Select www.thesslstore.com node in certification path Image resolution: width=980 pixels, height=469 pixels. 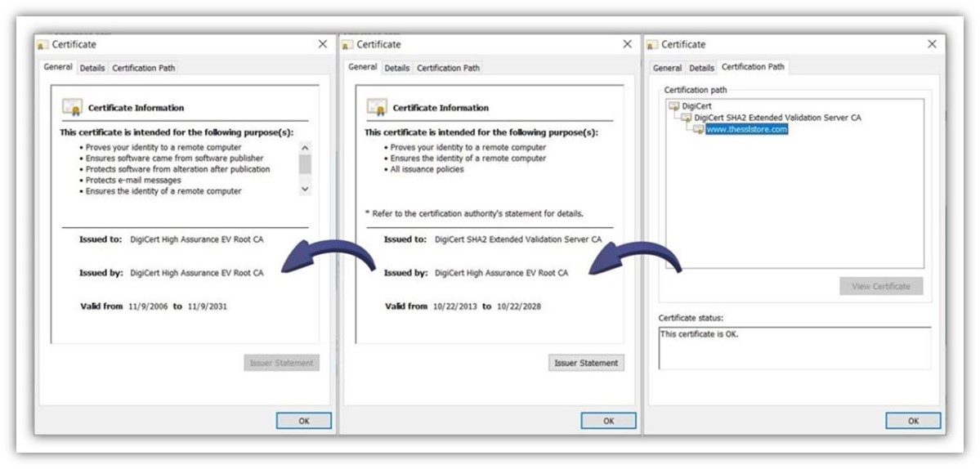(747, 129)
